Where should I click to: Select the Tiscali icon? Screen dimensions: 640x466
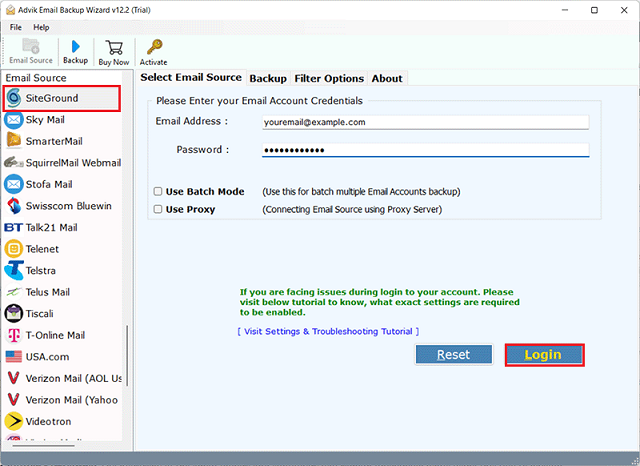[13, 313]
